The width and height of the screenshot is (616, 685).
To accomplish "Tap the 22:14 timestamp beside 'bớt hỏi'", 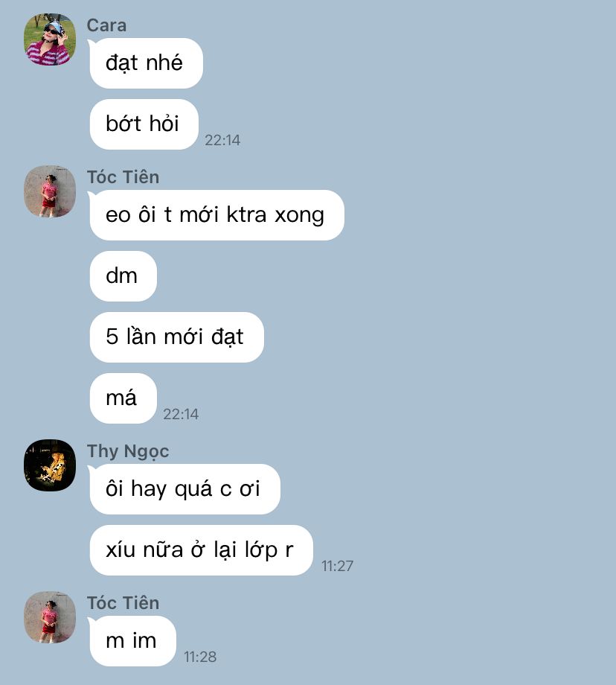I will (222, 140).
